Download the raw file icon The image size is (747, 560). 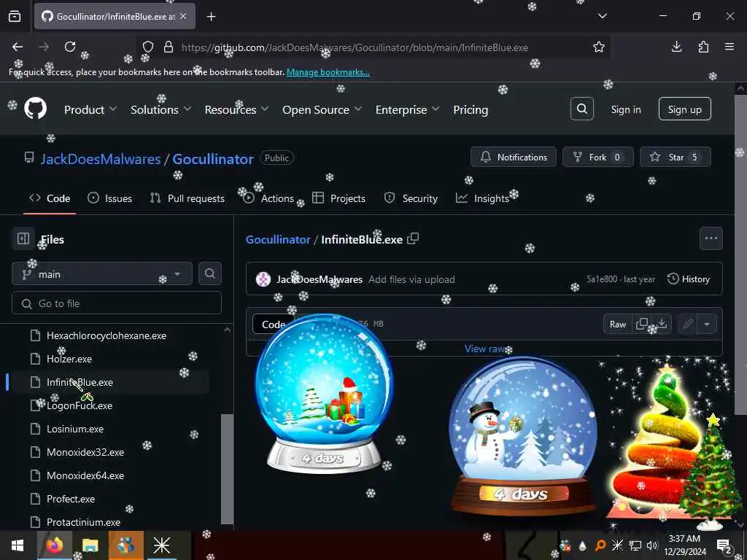coord(662,324)
